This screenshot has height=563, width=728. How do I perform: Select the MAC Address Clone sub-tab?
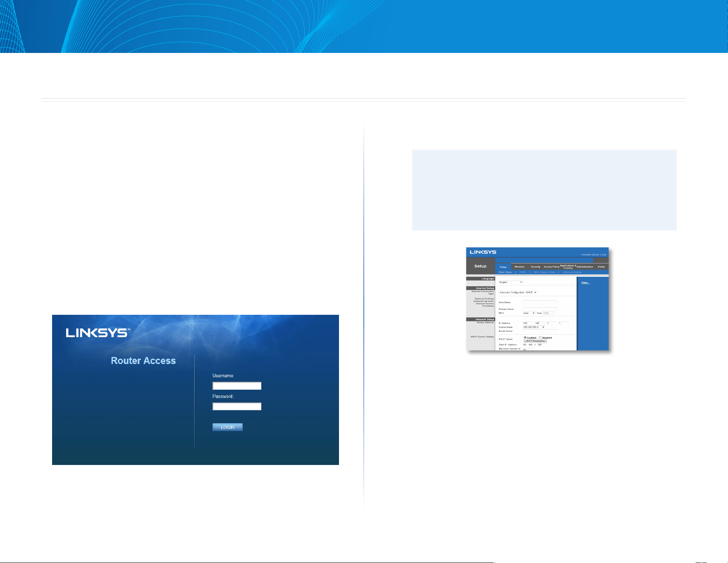[544, 272]
